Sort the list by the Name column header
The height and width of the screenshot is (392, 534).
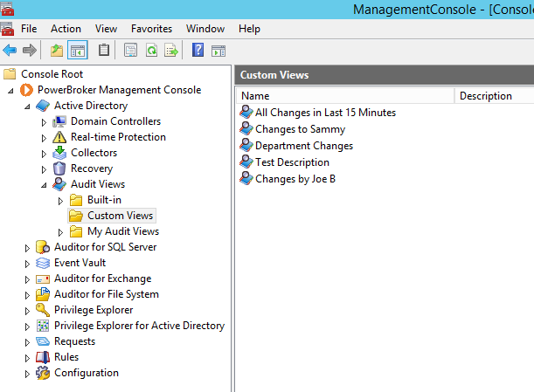tap(345, 96)
